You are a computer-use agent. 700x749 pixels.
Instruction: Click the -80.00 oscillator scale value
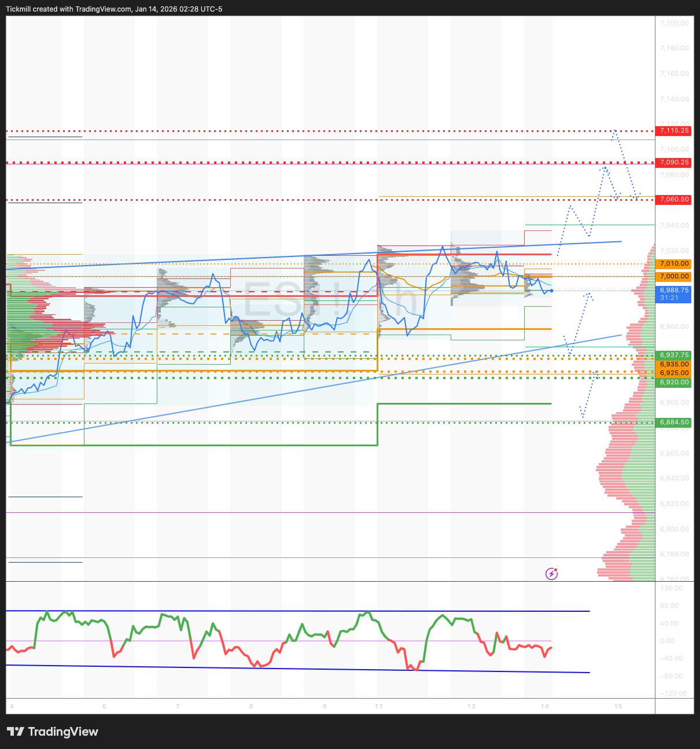(x=672, y=677)
